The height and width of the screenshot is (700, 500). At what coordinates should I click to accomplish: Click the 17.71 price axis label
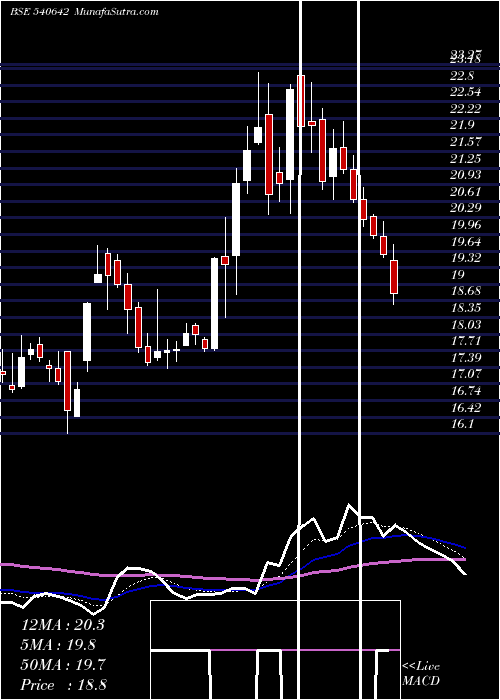tap(466, 341)
